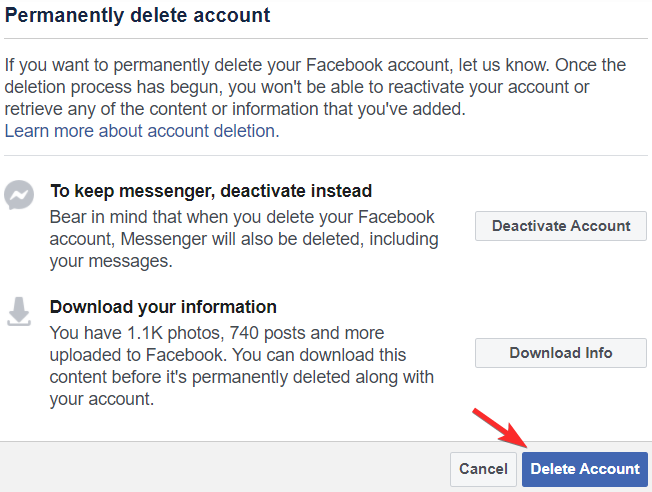Click the Permanently delete account title
Image resolution: width=652 pixels, height=492 pixels.
pos(138,17)
